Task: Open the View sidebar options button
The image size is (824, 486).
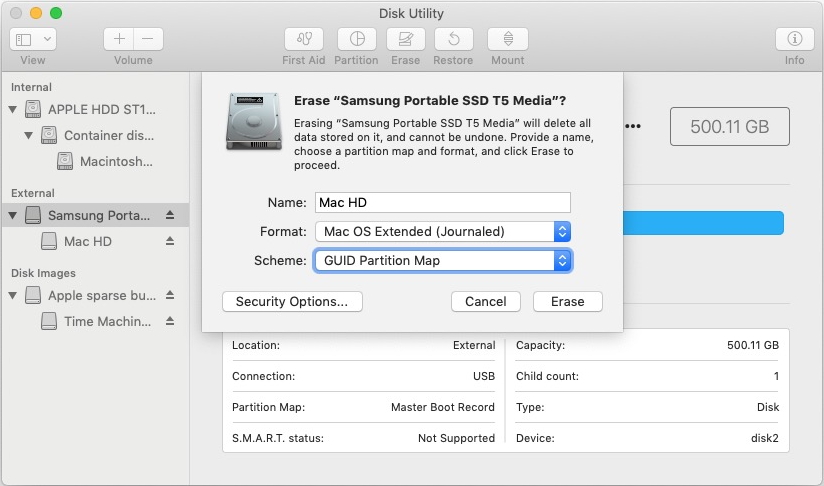Action: (x=24, y=39)
